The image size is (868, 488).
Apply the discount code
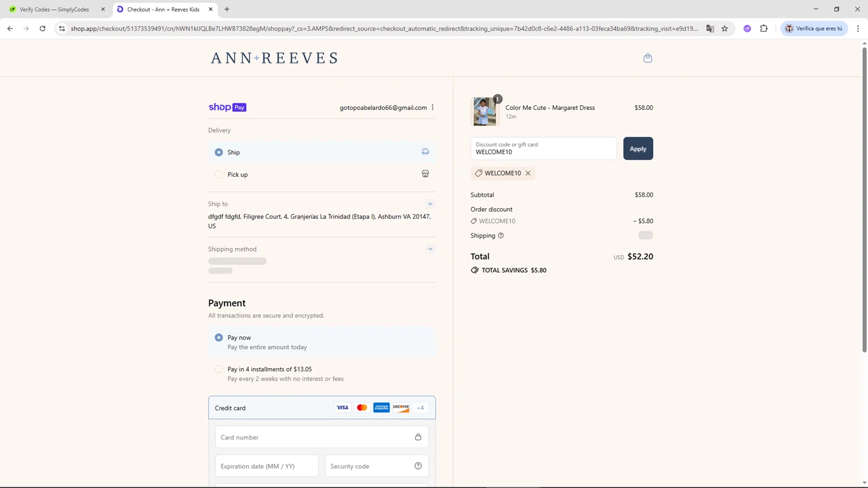(638, 149)
